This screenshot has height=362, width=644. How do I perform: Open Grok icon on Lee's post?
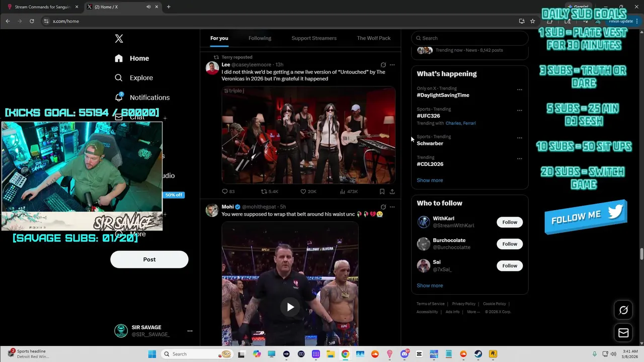tap(383, 65)
